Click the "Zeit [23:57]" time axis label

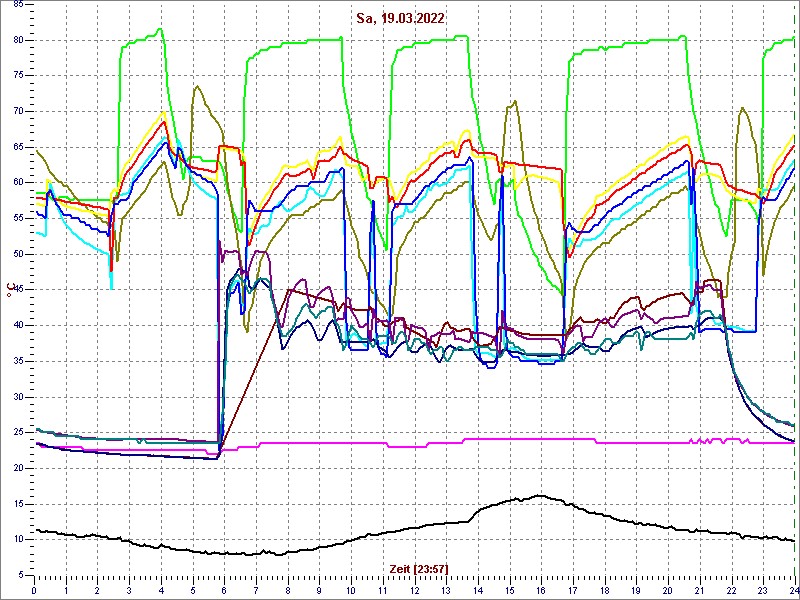tap(419, 568)
